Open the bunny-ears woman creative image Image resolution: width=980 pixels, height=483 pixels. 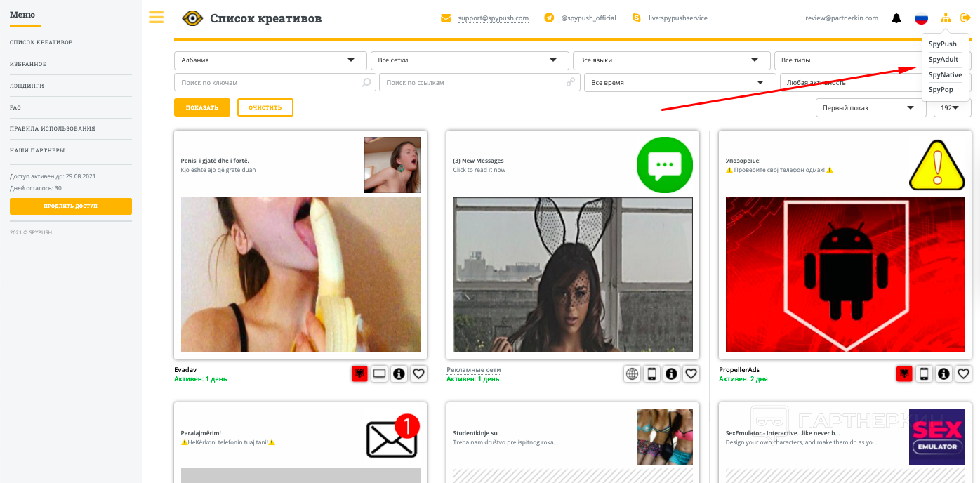[x=573, y=274]
